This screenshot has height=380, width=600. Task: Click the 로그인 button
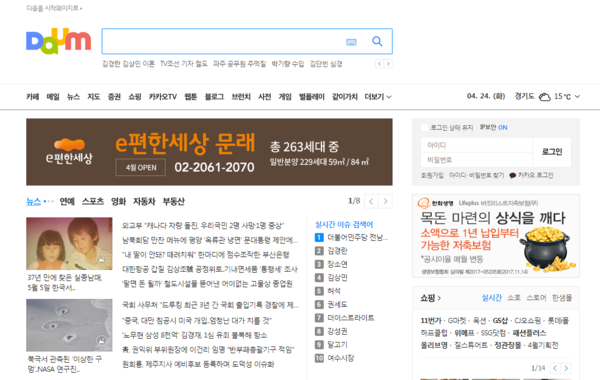[552, 152]
